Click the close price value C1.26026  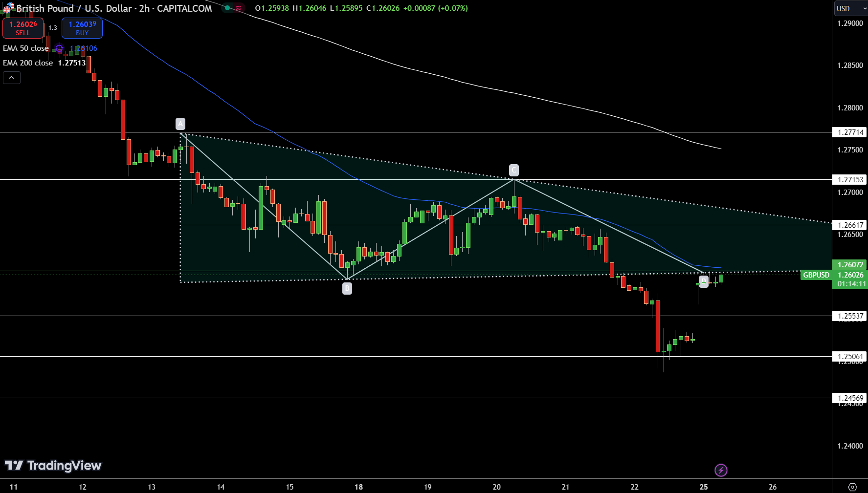pos(383,8)
